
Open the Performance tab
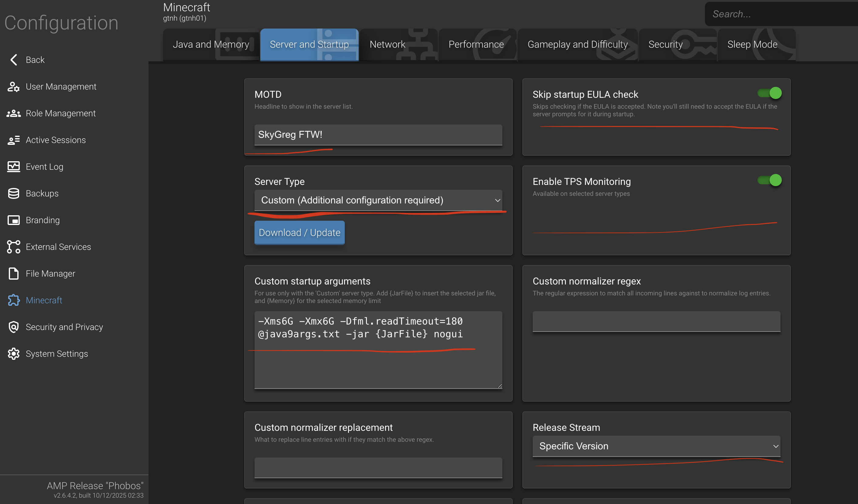tap(477, 45)
